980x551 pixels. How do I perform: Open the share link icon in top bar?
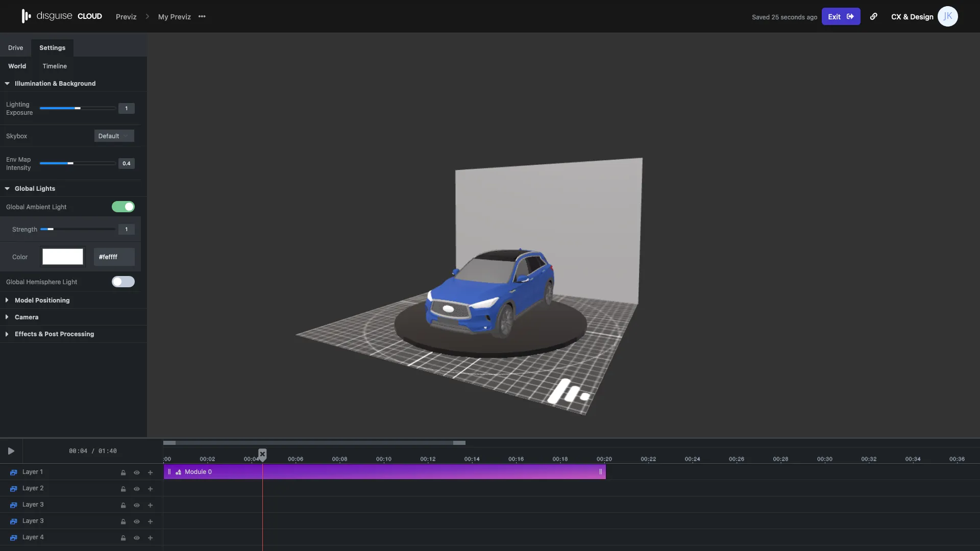[x=874, y=16]
